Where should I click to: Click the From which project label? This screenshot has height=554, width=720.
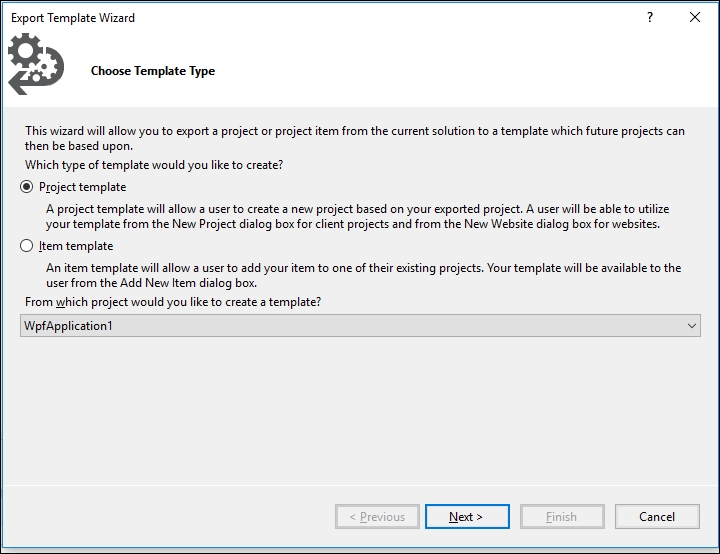(x=173, y=302)
